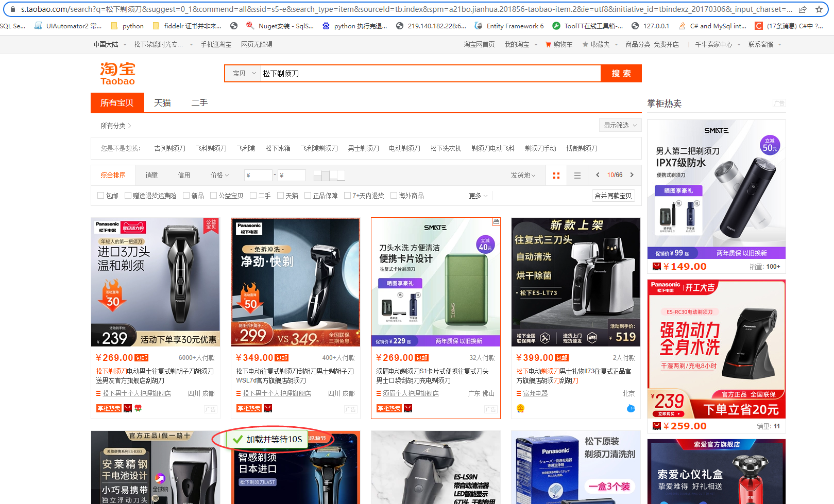Open the shopping cart (购物车)
Screen dimensions: 834x504
coord(559,45)
